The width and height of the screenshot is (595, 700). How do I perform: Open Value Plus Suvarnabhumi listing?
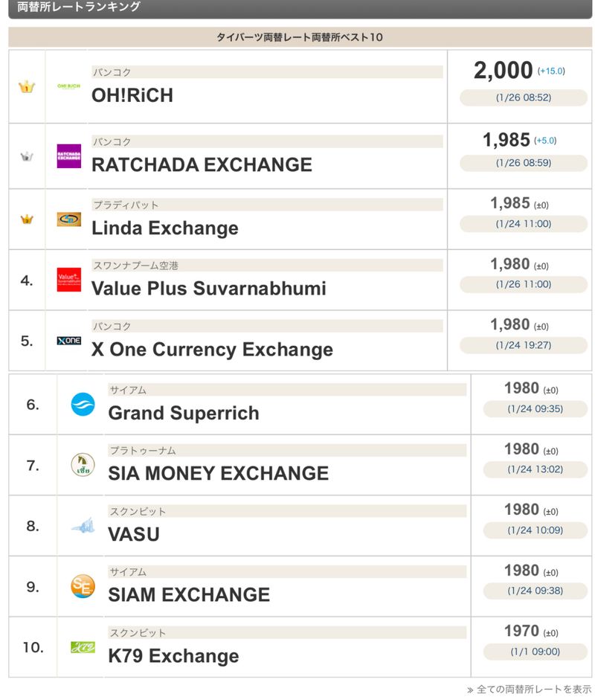pos(208,289)
